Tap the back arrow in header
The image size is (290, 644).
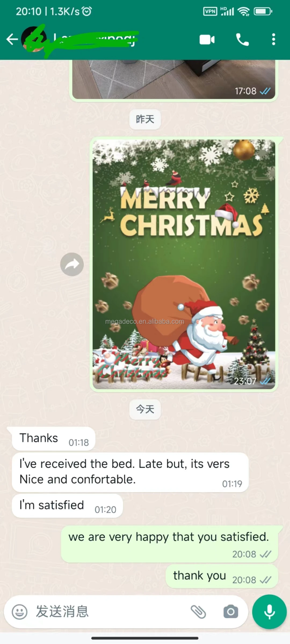click(12, 39)
